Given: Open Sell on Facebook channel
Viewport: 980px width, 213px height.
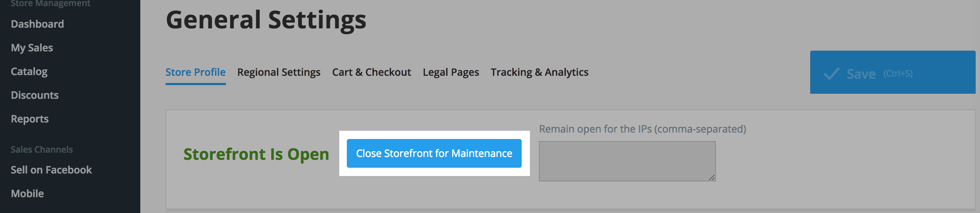Looking at the screenshot, I should pyautogui.click(x=51, y=170).
